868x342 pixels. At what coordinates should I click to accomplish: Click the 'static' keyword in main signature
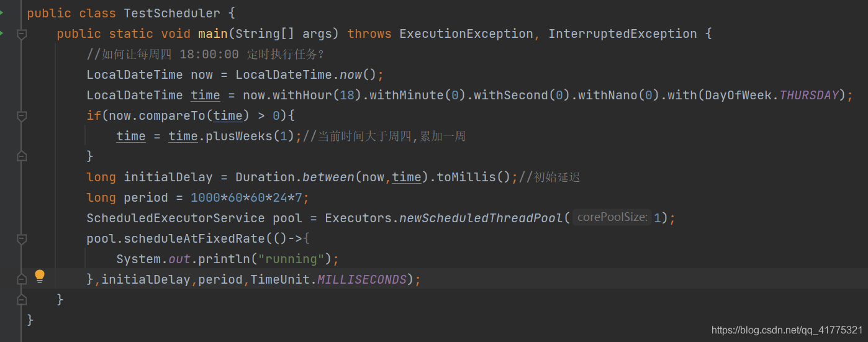(131, 34)
